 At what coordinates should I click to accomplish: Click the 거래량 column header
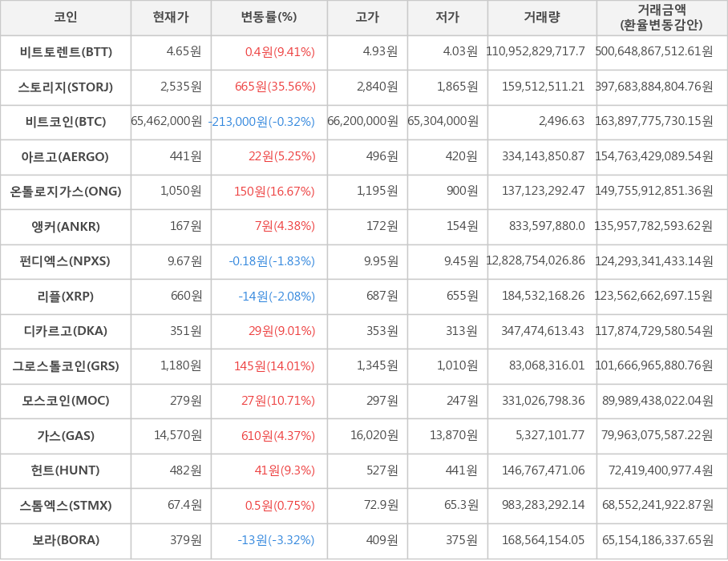point(542,18)
